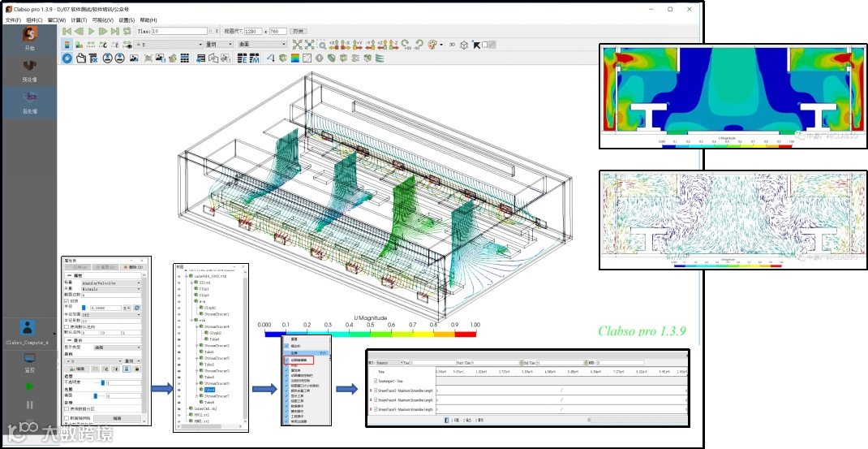Open the U variable dropdown in toolbar
Viewport: 868px width, 449px height.
169,45
